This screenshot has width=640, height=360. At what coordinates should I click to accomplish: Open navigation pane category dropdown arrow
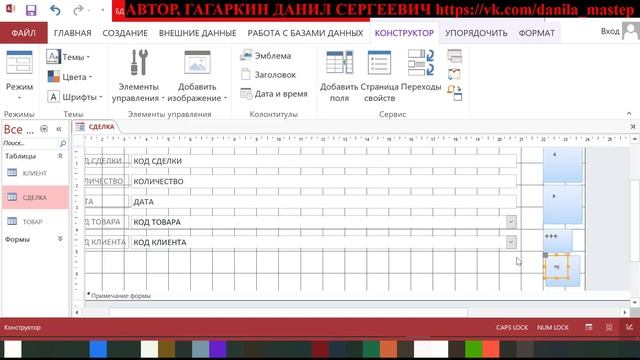(44, 129)
